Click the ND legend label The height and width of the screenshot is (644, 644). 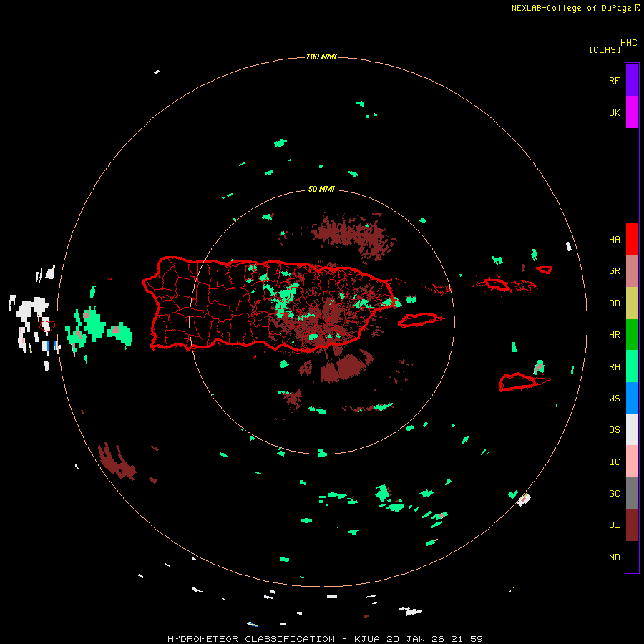coord(614,557)
